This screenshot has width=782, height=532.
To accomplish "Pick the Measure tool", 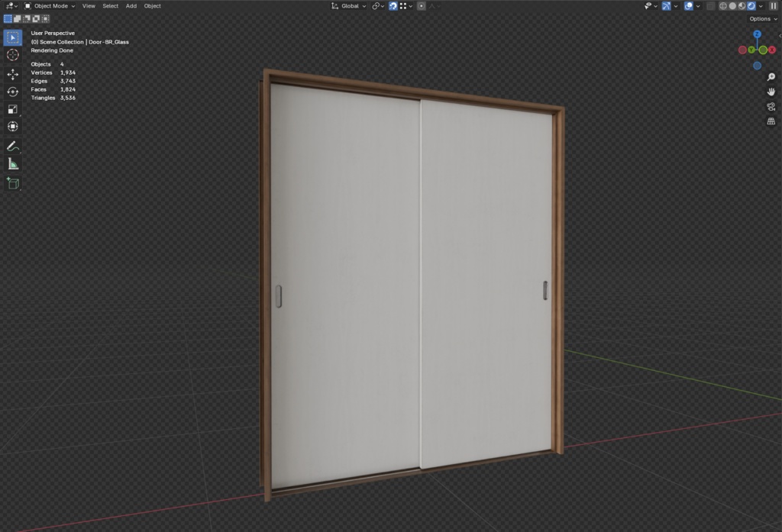I will pyautogui.click(x=13, y=163).
